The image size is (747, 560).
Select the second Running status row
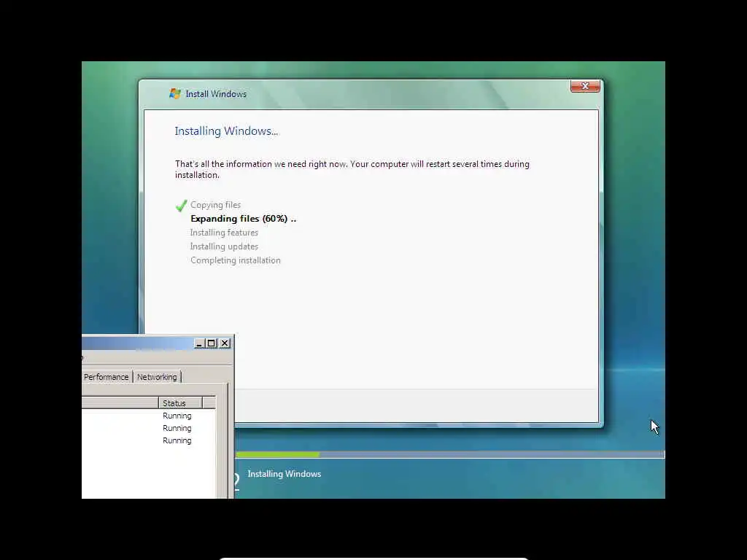pyautogui.click(x=177, y=428)
